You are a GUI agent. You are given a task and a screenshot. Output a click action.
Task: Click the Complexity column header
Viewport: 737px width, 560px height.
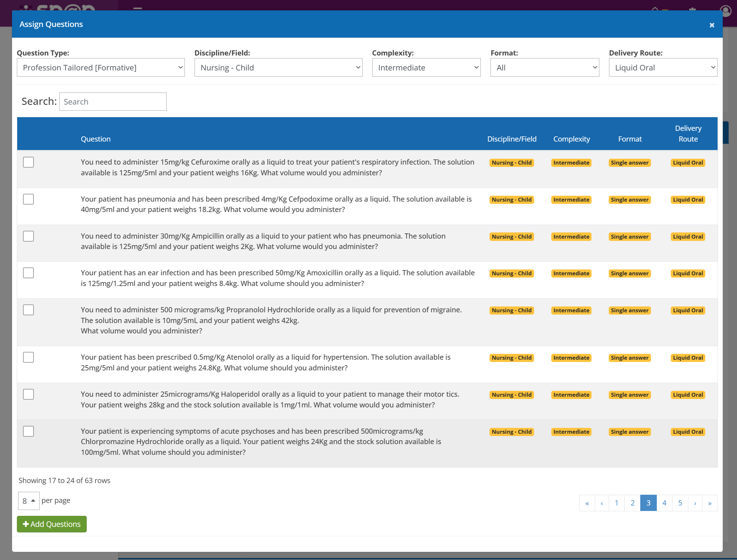pos(571,139)
